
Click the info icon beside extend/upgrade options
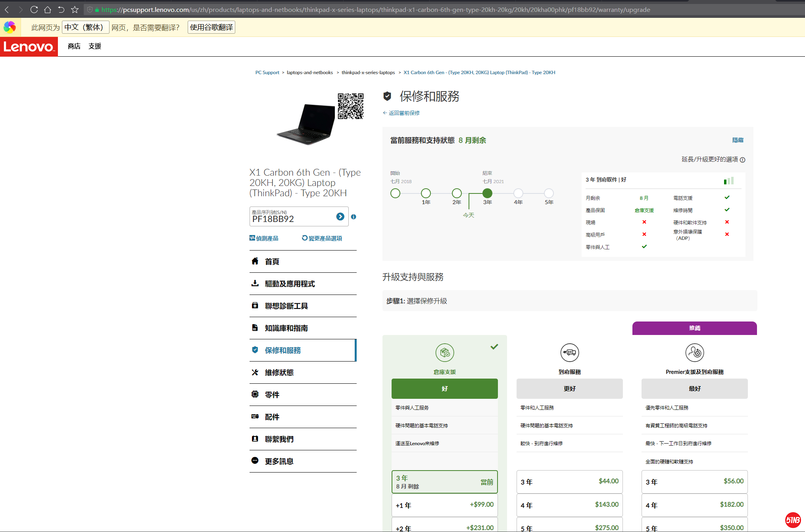[743, 160]
